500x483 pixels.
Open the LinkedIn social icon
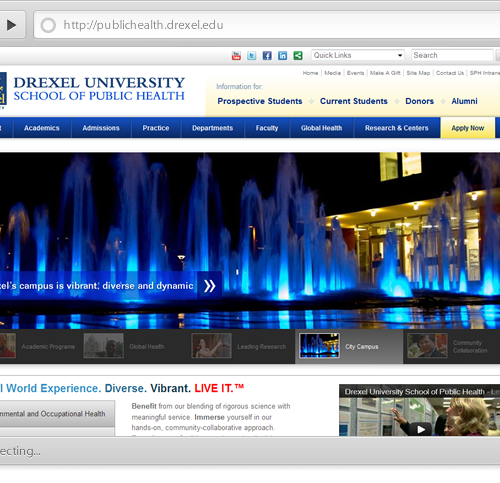(282, 56)
